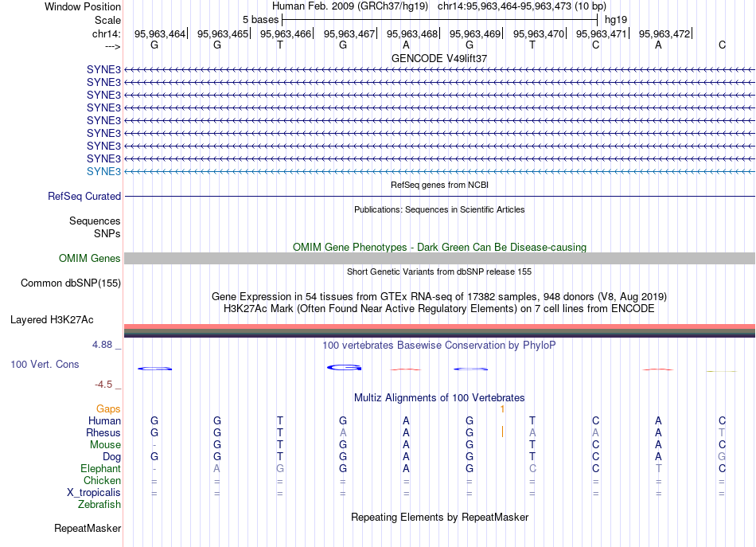This screenshot has width=756, height=547.
Task: Click the Layered H3K27Ac label
Action: [52, 320]
